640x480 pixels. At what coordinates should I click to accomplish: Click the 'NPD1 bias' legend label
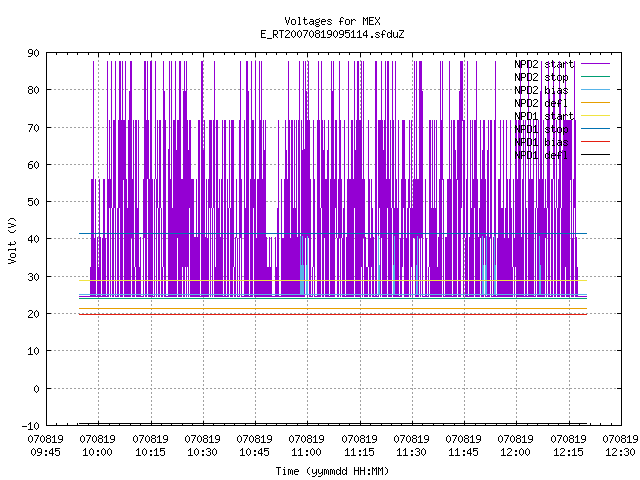click(x=541, y=142)
